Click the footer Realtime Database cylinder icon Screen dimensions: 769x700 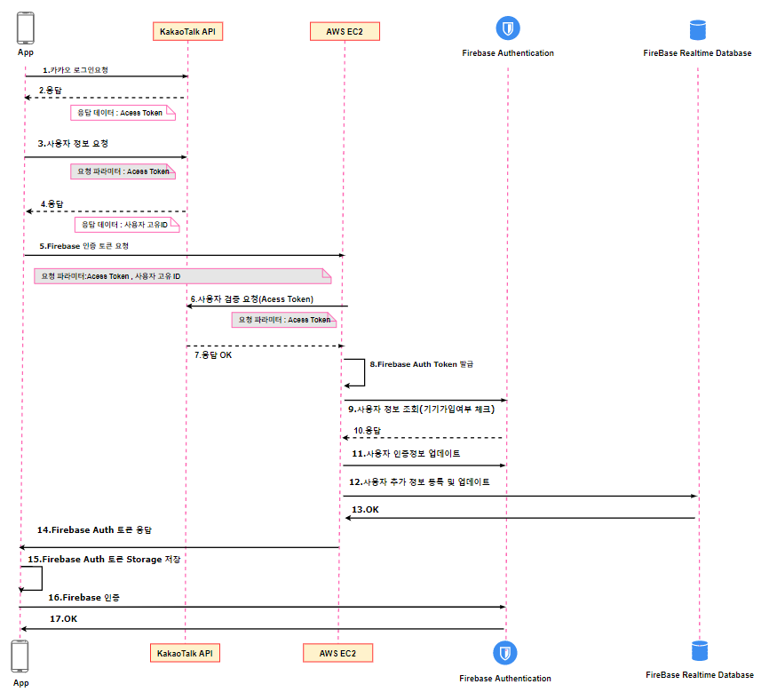tap(700, 650)
